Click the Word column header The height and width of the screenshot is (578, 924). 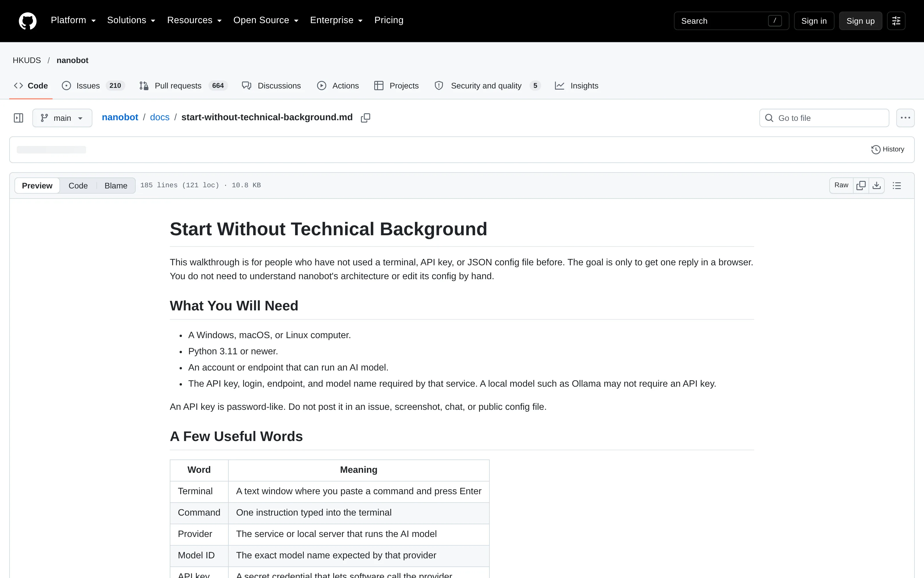[x=199, y=470]
